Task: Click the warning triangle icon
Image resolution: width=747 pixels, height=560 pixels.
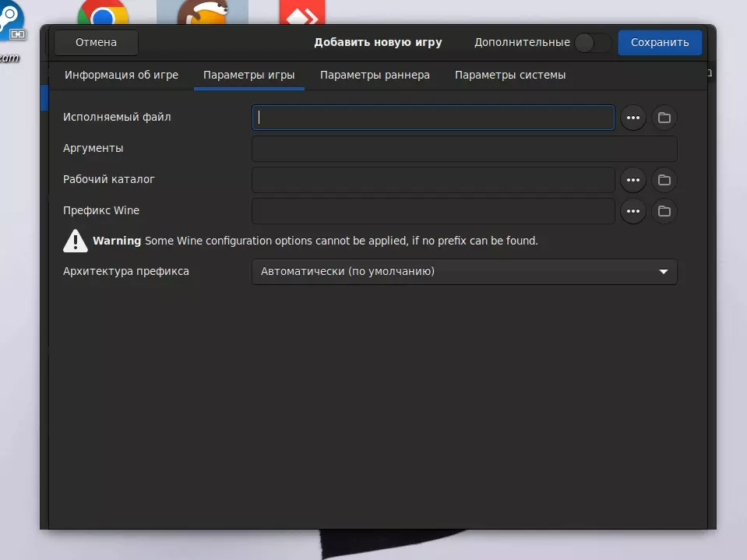Action: (x=76, y=241)
